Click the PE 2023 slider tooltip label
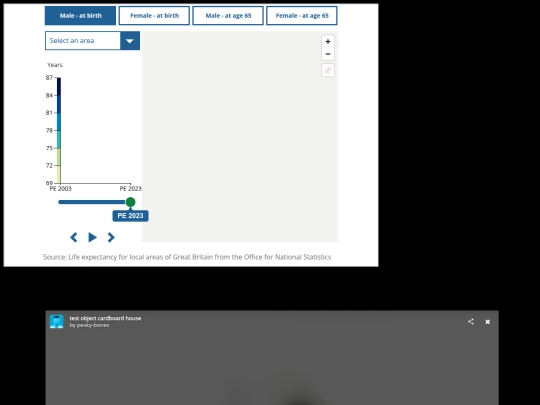 pyautogui.click(x=131, y=216)
